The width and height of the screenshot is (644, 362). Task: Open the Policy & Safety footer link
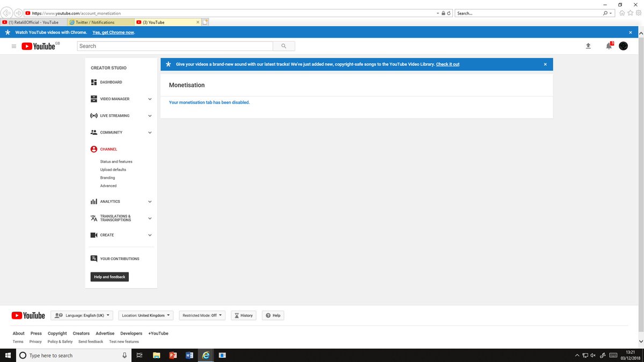click(x=60, y=342)
